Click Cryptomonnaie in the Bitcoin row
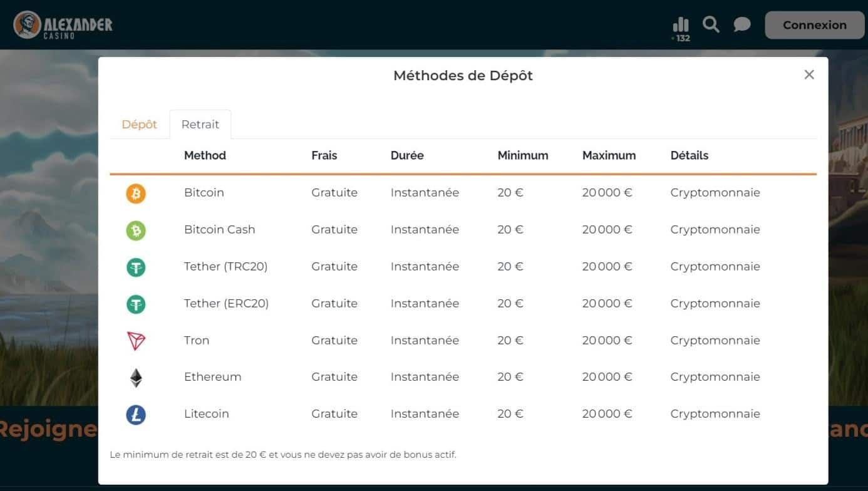Viewport: 868px width, 491px height. point(715,192)
